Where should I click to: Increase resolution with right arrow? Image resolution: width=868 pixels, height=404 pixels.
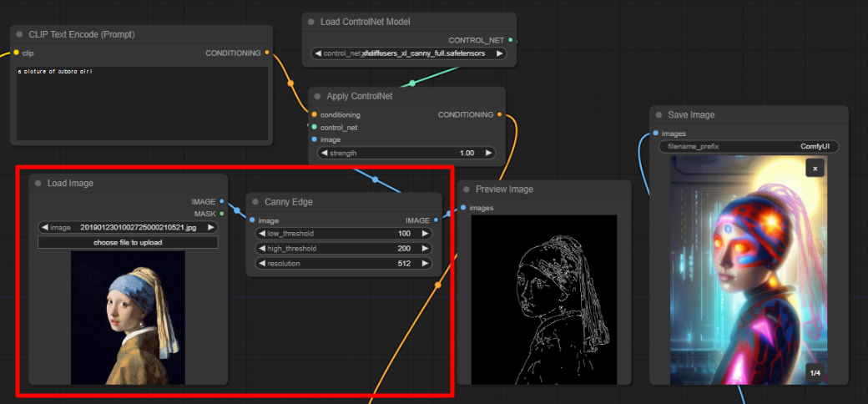tap(425, 264)
